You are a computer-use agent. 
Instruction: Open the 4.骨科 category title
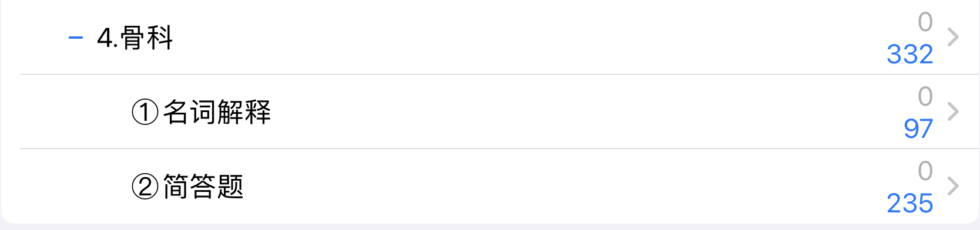(135, 38)
